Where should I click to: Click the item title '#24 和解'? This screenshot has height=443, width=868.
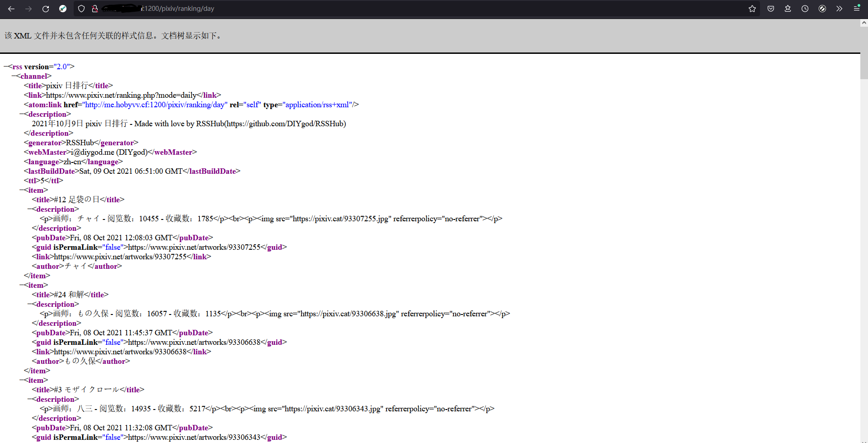click(x=69, y=295)
